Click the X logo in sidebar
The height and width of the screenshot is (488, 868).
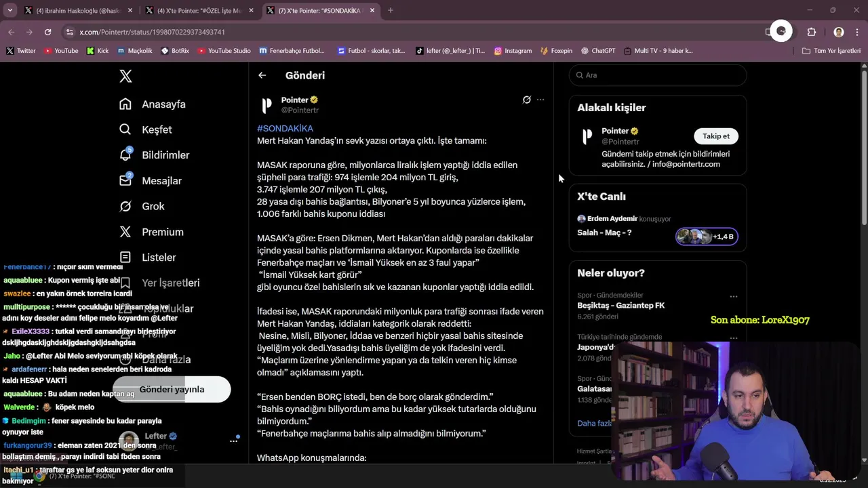pyautogui.click(x=125, y=76)
